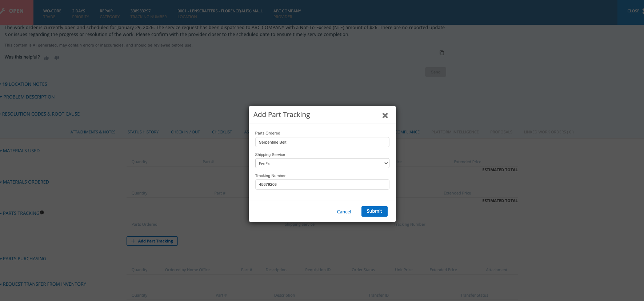Click the Add Part Tracking button

point(152,241)
